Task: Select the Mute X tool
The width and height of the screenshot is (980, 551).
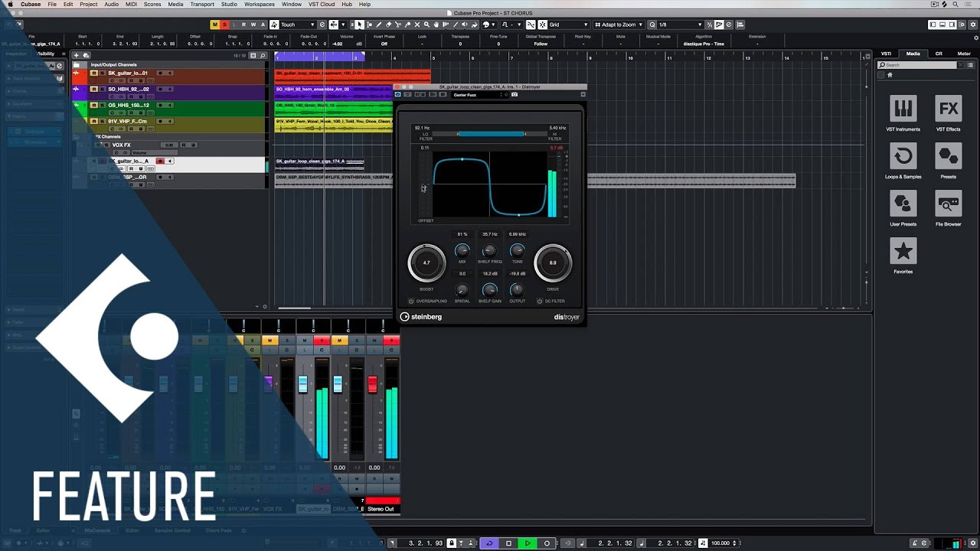Action: click(x=417, y=24)
